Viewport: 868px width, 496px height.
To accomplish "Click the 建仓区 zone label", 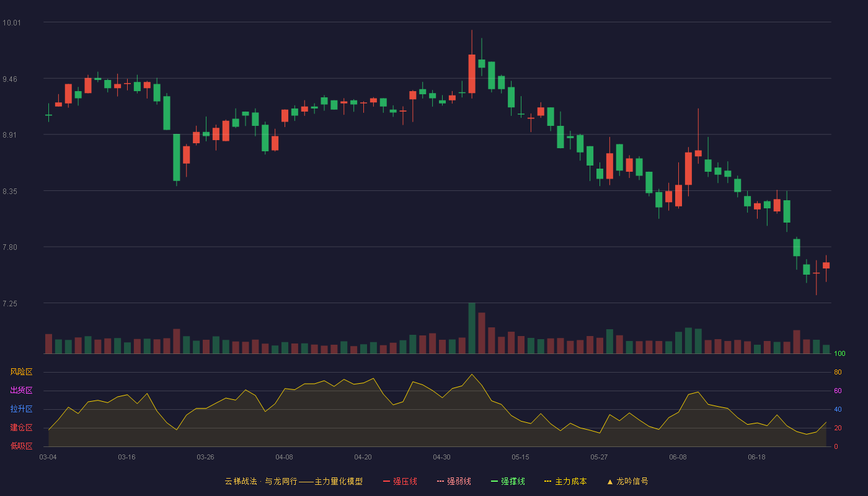I will click(21, 428).
